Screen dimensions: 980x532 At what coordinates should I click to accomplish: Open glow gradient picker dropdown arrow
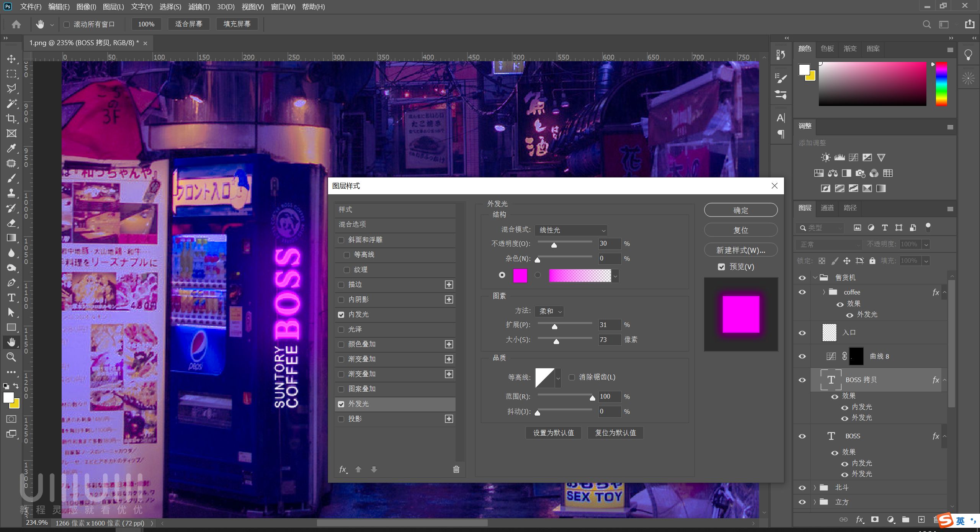615,276
